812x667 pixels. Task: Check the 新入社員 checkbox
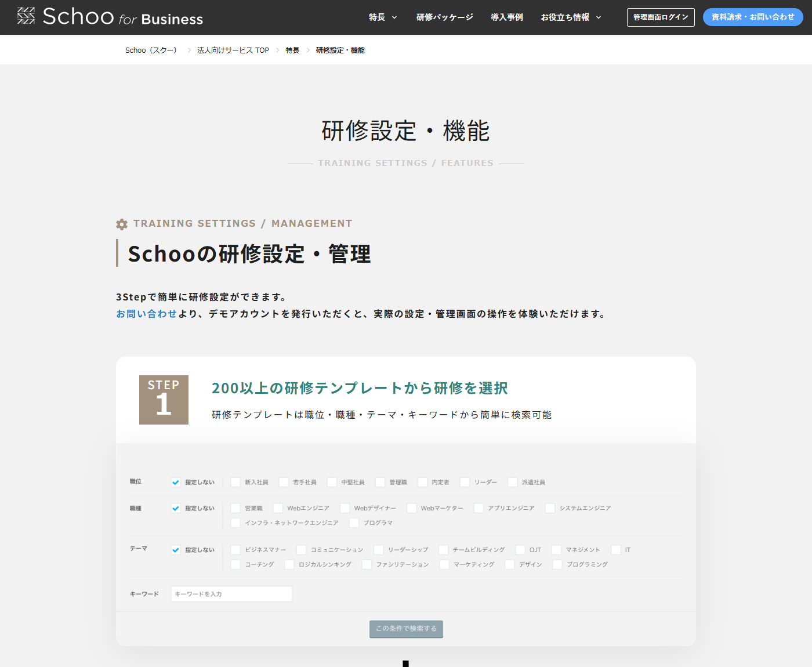point(235,482)
